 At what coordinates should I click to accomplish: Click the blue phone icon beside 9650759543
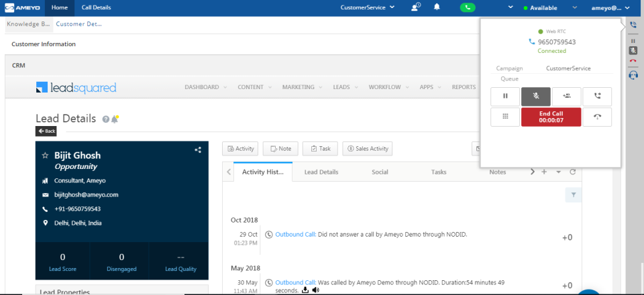coord(532,42)
